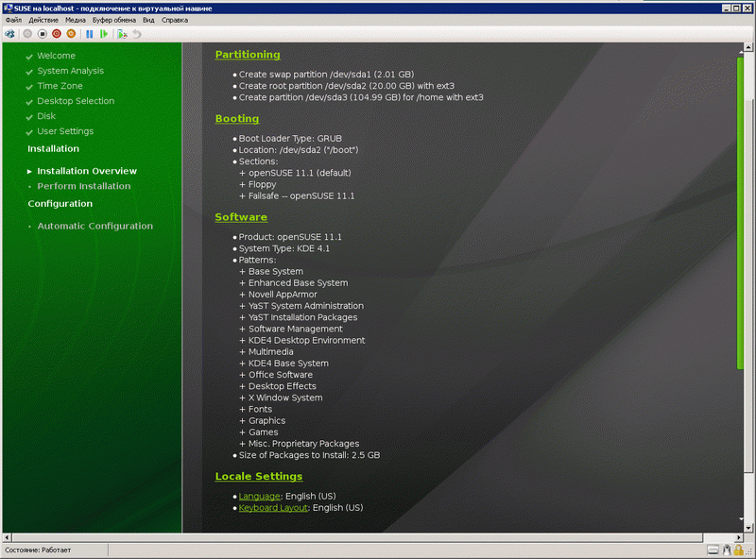Click 'Misc. Proprietary Packages' pattern
756x559 pixels.
click(x=303, y=444)
